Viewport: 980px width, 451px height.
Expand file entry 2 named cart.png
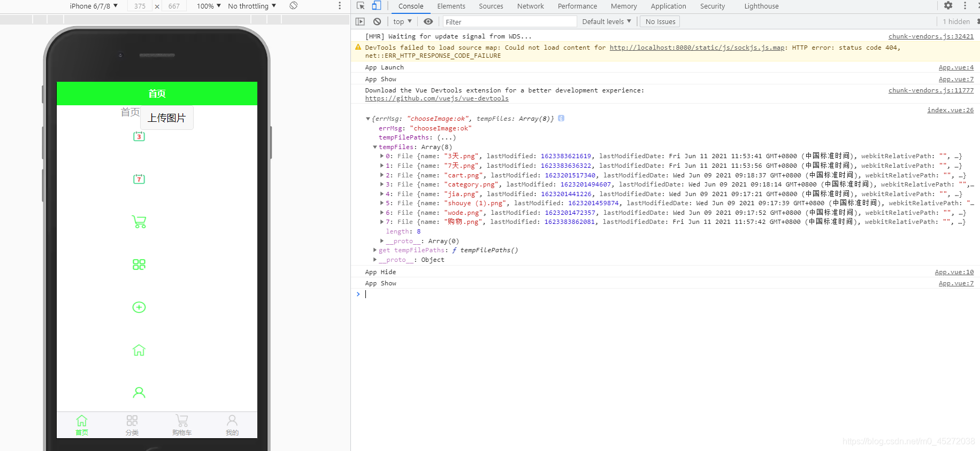tap(382, 175)
